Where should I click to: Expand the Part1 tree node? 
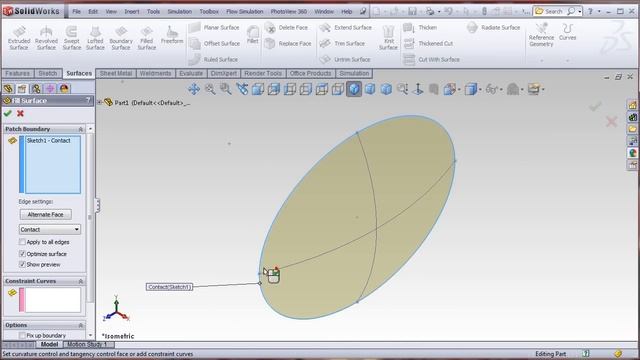99,102
